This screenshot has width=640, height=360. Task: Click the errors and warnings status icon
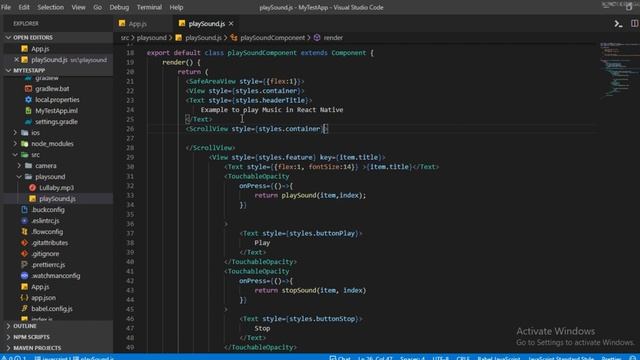(13, 358)
